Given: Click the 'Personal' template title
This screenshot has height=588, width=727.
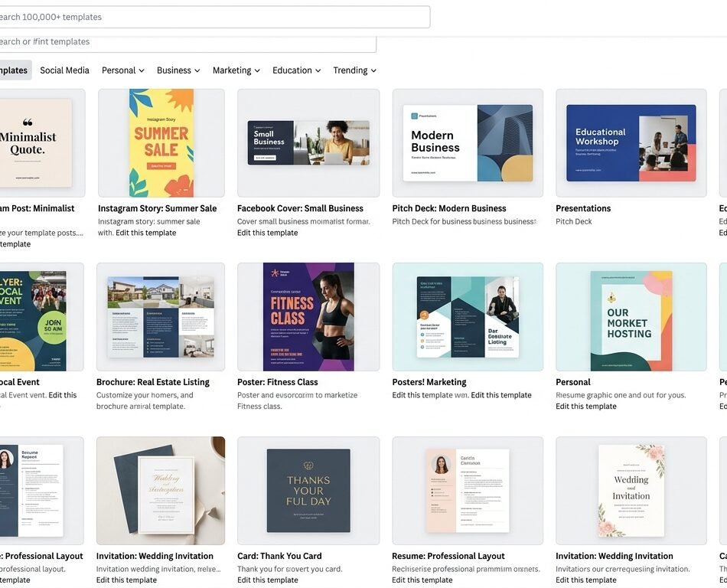Looking at the screenshot, I should (572, 382).
